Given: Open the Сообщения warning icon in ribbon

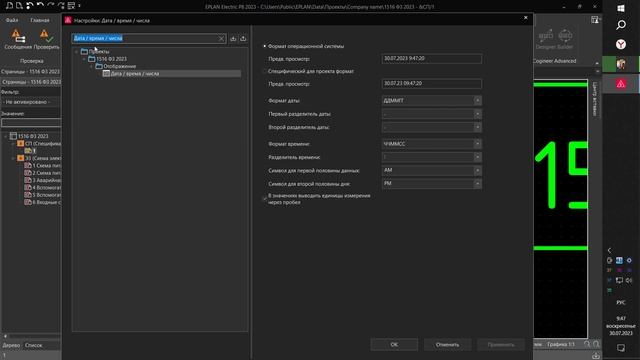Looking at the screenshot, I should pyautogui.click(x=18, y=37).
